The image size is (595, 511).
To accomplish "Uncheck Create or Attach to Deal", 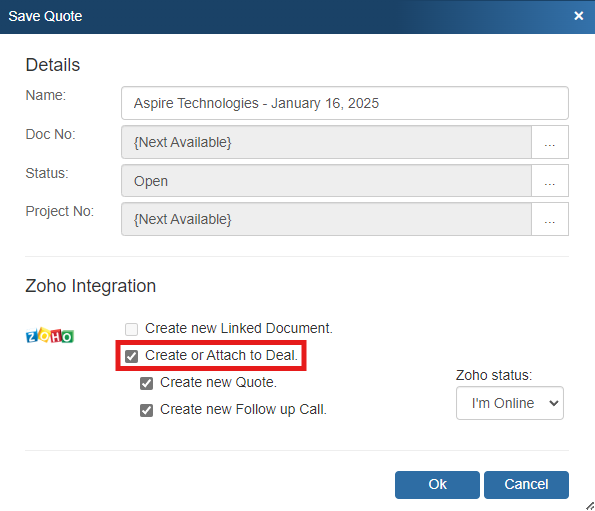I will 132,356.
